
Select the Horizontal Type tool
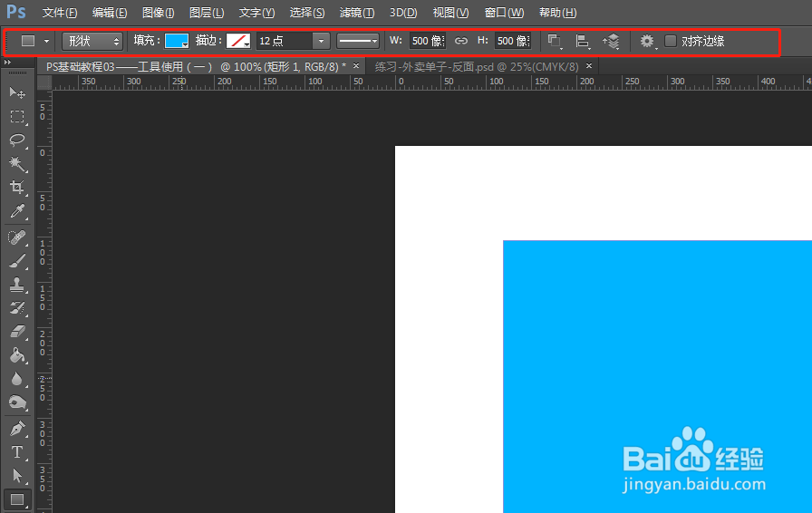point(17,452)
